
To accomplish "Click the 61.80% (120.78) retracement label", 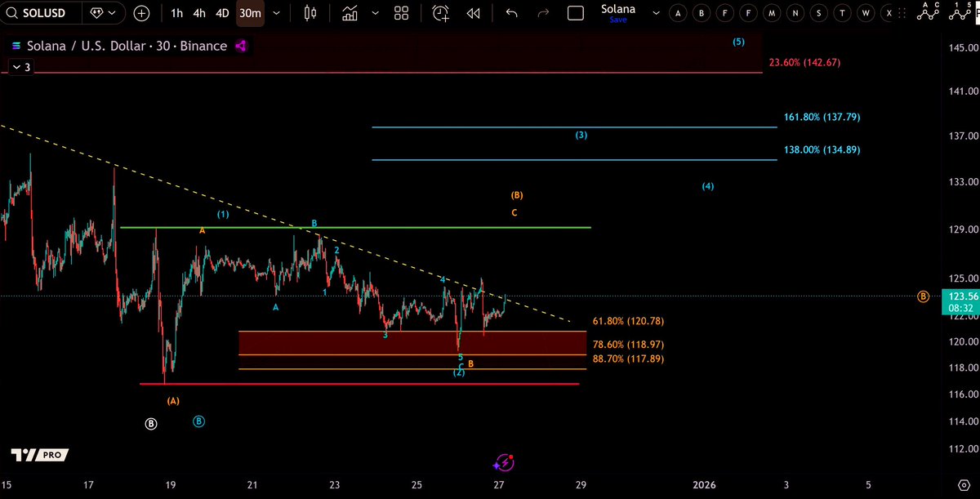I will (628, 322).
